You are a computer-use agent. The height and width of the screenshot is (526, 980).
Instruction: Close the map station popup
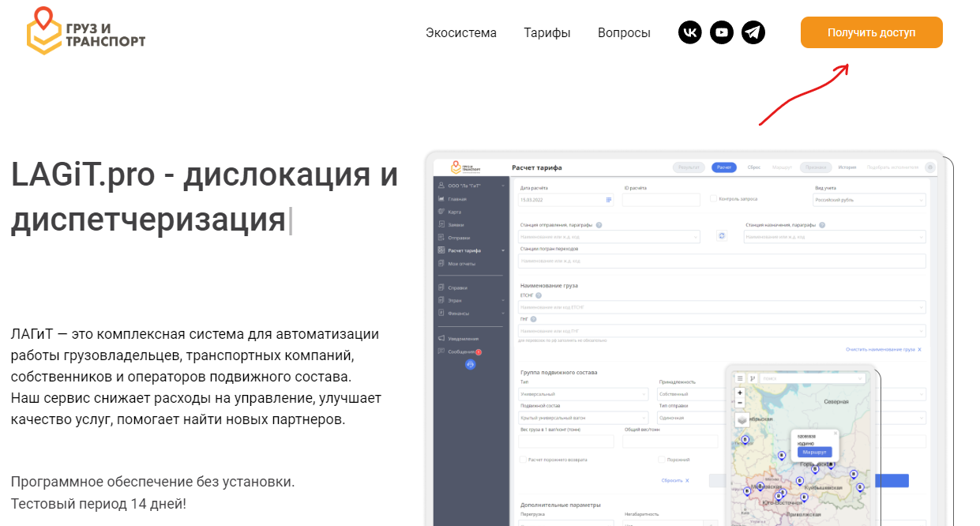(x=835, y=433)
